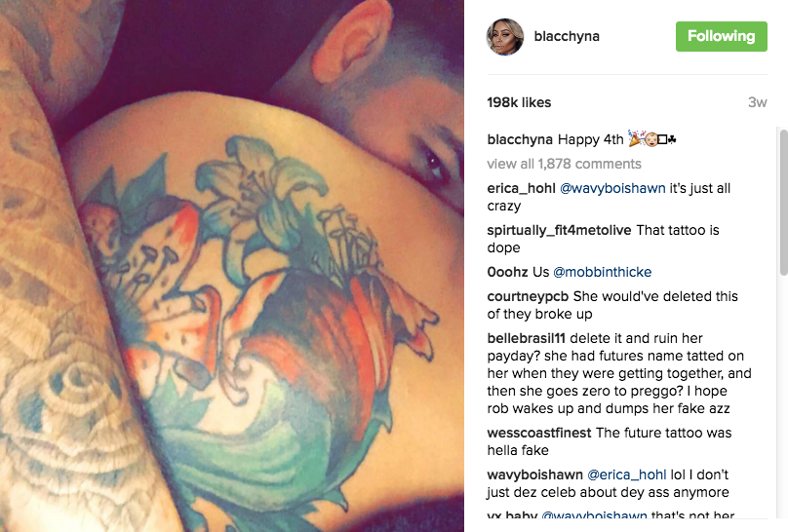Viewport: 788px width, 532px height.
Task: Open @wavyboishawn mention in erica_hohl's comment
Action: [x=612, y=188]
